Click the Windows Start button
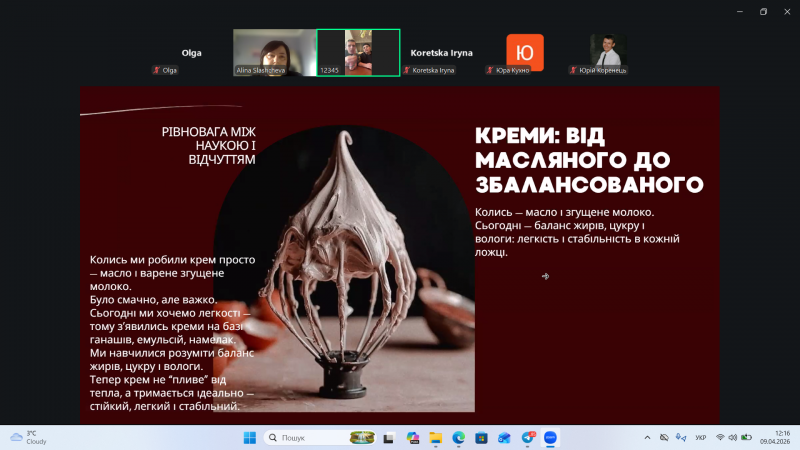800x450 pixels. pos(249,438)
